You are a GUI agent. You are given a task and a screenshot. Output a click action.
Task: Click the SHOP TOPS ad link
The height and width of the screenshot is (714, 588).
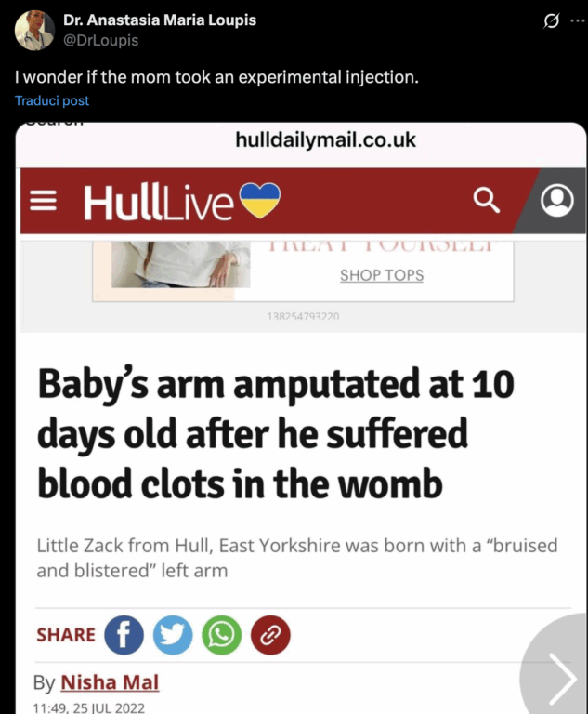[x=381, y=275]
